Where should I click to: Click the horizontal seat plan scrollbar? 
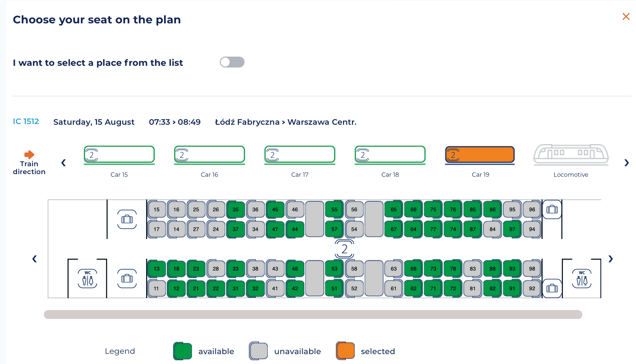pyautogui.click(x=313, y=314)
